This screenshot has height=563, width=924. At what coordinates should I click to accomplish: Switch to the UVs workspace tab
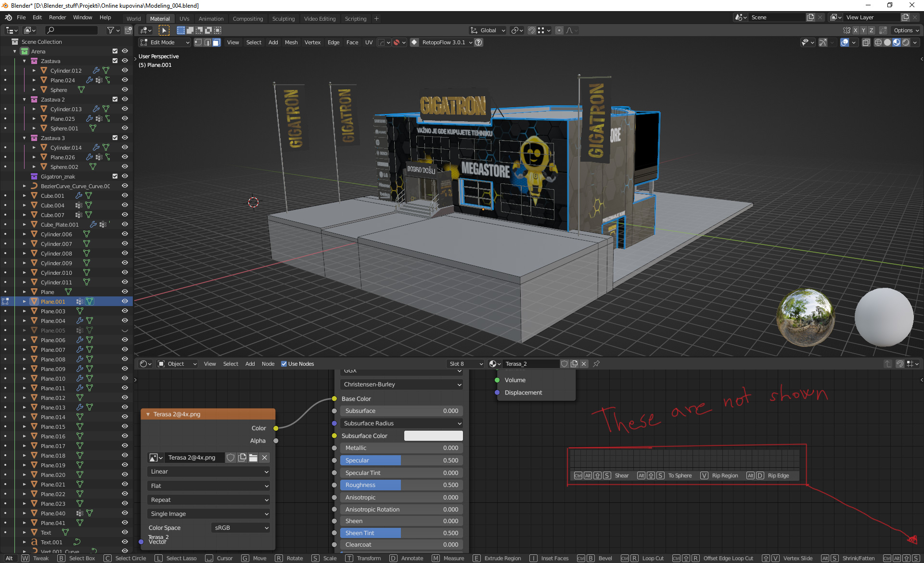coord(184,19)
